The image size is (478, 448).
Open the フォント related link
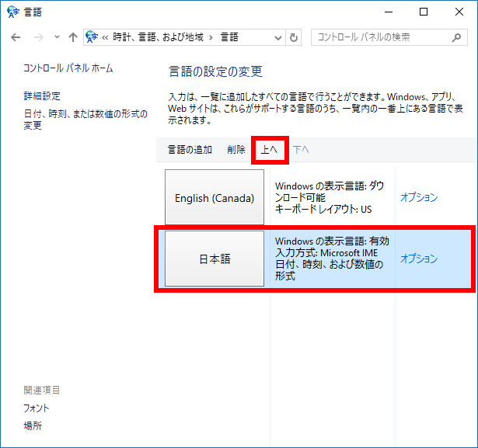pos(37,408)
